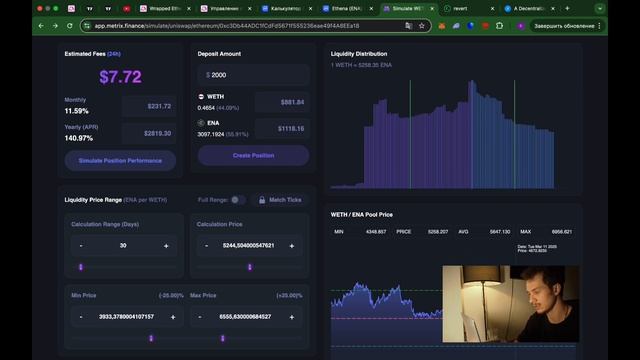The image size is (640, 360).
Task: Open the page translate icon
Action: tap(409, 26)
